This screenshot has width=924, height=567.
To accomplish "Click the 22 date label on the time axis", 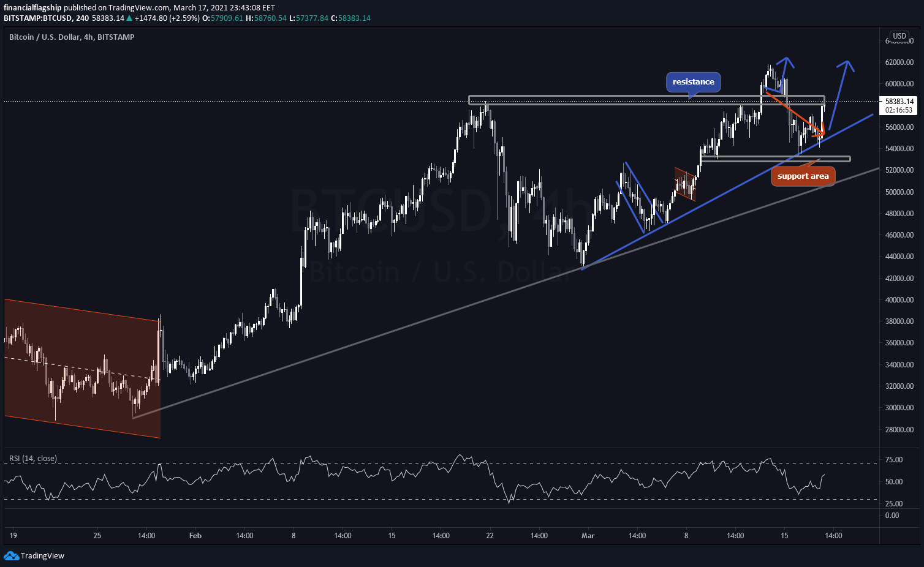I will pos(490,536).
